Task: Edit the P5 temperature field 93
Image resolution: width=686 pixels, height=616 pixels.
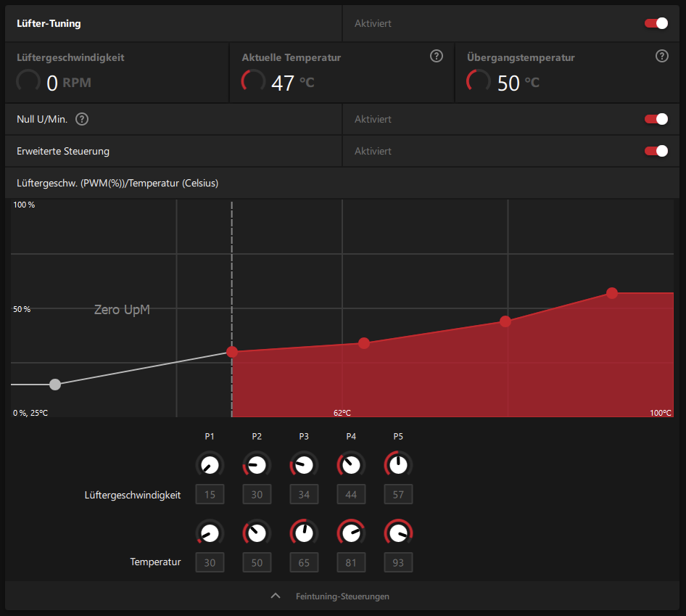Action: pos(398,562)
